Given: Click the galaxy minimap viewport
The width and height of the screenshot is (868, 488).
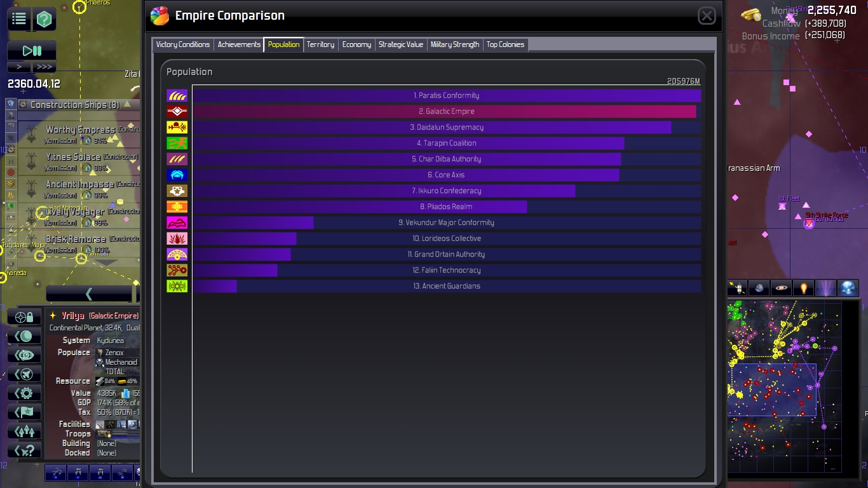Looking at the screenshot, I should [771, 390].
